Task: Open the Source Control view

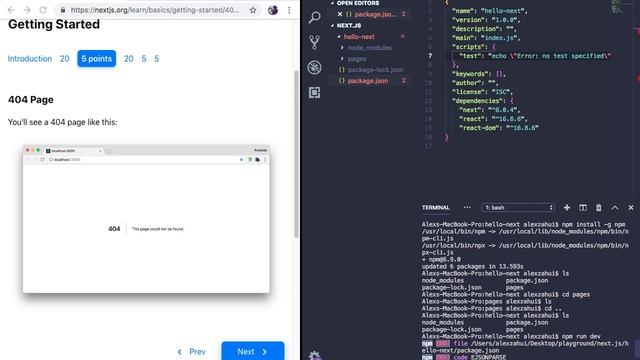Action: click(314, 42)
